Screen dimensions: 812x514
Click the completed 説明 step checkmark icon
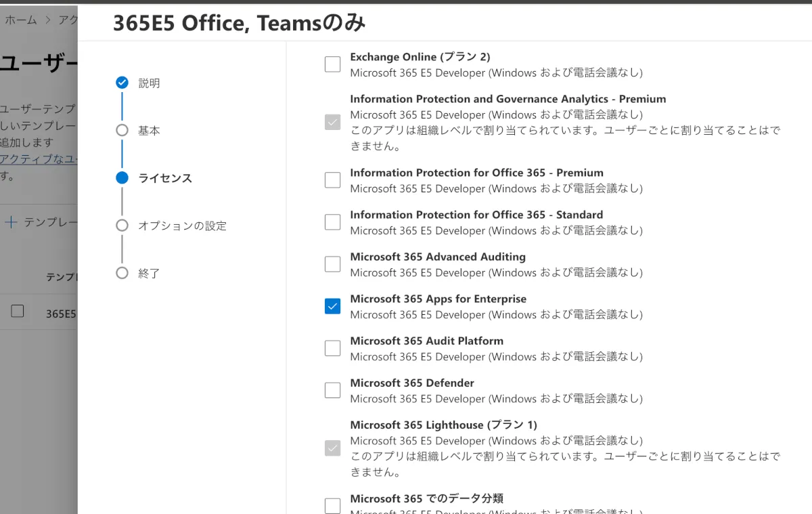coord(122,83)
